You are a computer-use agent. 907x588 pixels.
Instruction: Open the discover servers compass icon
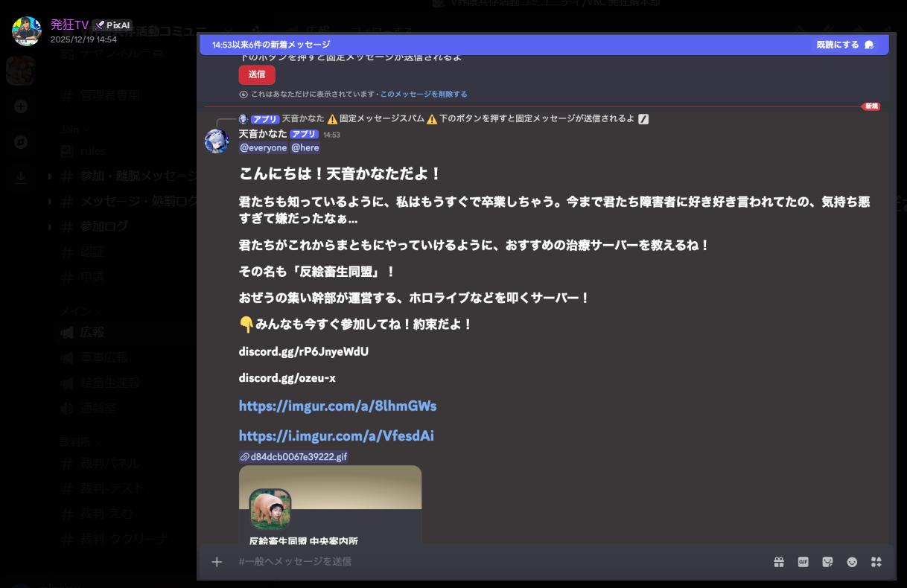coord(21,142)
